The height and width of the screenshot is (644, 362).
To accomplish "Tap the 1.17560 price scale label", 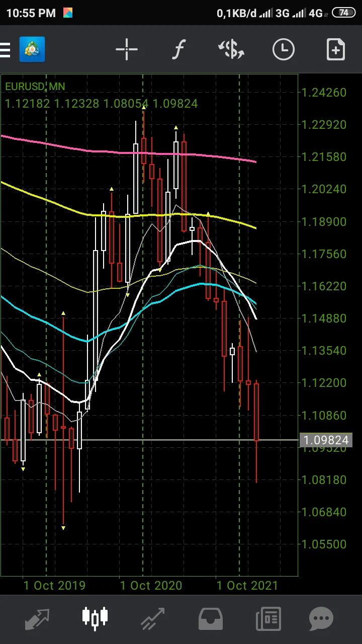I will click(324, 254).
